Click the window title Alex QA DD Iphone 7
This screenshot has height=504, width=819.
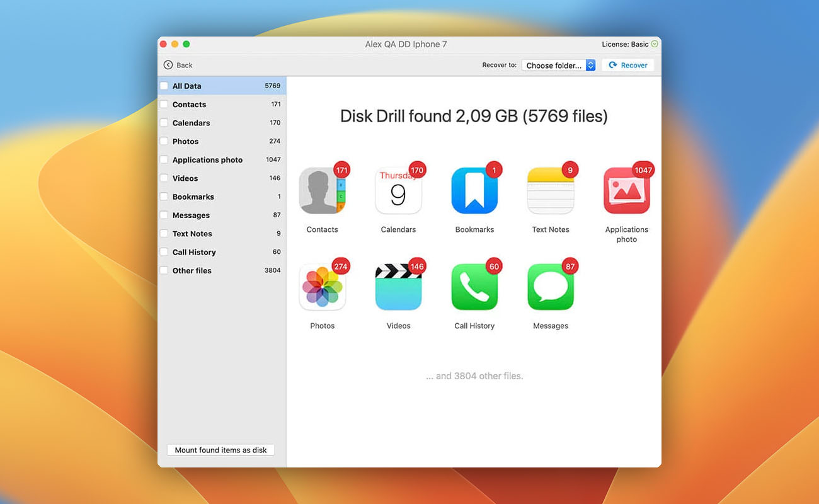[406, 44]
